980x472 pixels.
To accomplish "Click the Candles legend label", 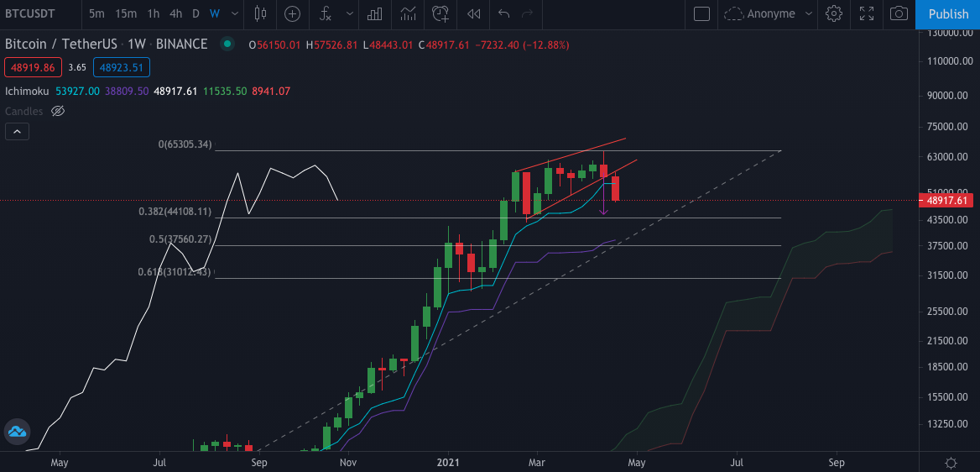I will click(x=23, y=112).
